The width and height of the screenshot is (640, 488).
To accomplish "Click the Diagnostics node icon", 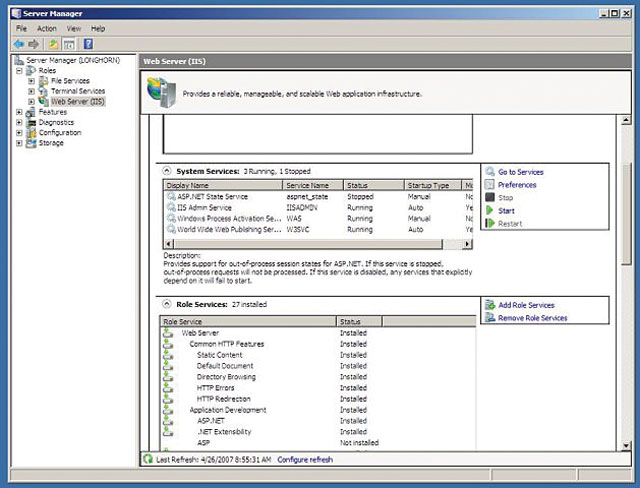I will 31,122.
